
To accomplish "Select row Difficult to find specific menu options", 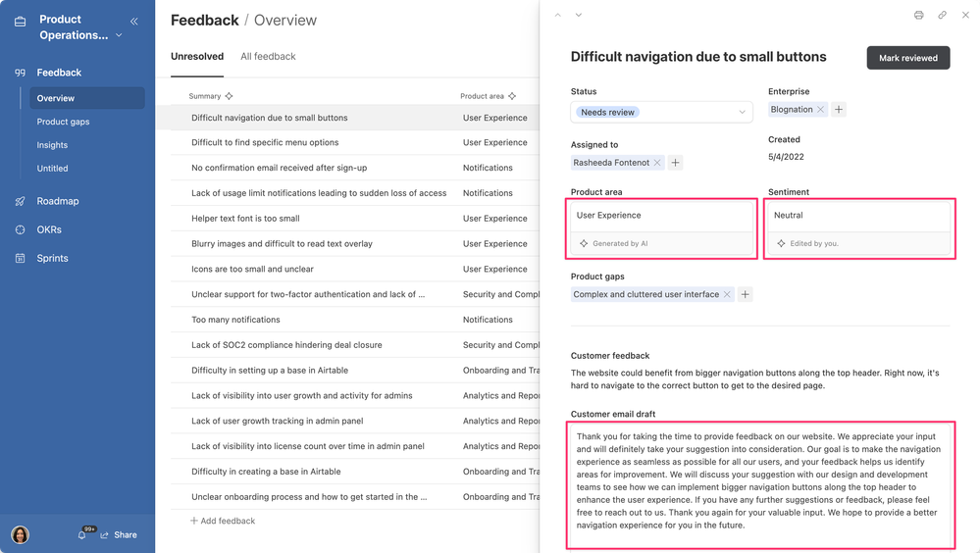I will [x=355, y=142].
